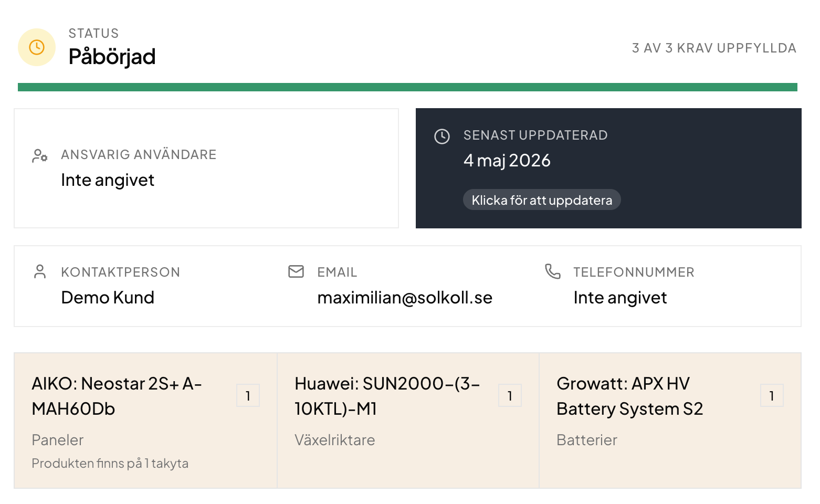Click the Påbörjad status heading
The height and width of the screenshot is (504, 820).
pos(112,57)
